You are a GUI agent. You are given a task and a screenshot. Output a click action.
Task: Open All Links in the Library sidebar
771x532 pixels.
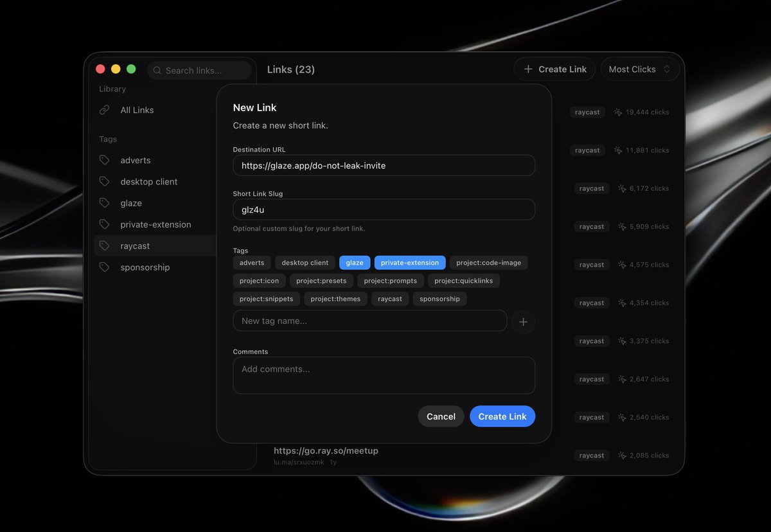pos(157,110)
